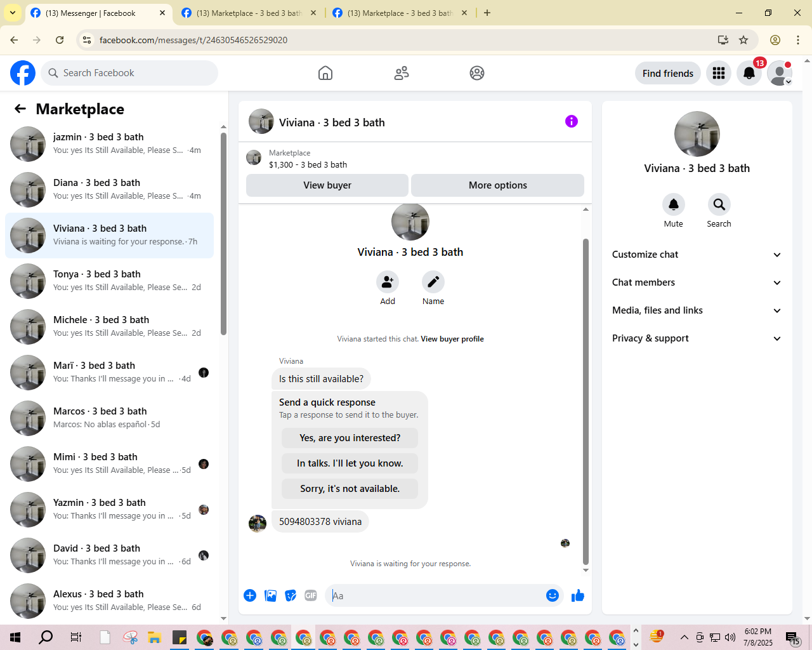
Task: Send a thumbs-up like
Action: point(578,595)
